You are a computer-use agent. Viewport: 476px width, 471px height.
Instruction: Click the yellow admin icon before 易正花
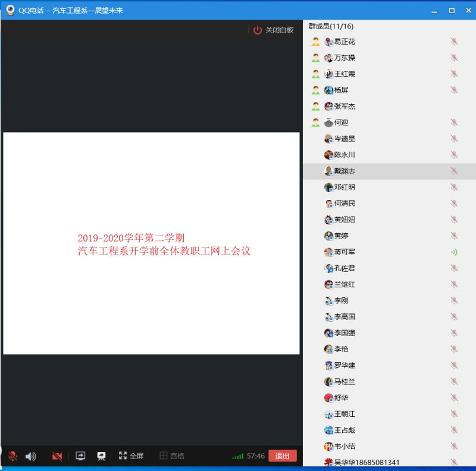tap(315, 42)
